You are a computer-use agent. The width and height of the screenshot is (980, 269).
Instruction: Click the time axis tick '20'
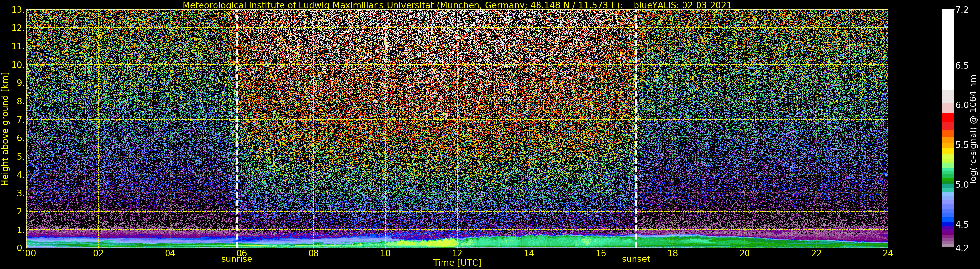(745, 253)
